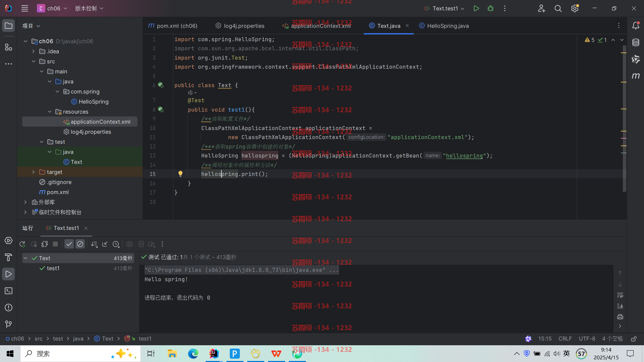This screenshot has height=362, width=644.
Task: Open File Explorer from taskbar
Action: [172, 354]
